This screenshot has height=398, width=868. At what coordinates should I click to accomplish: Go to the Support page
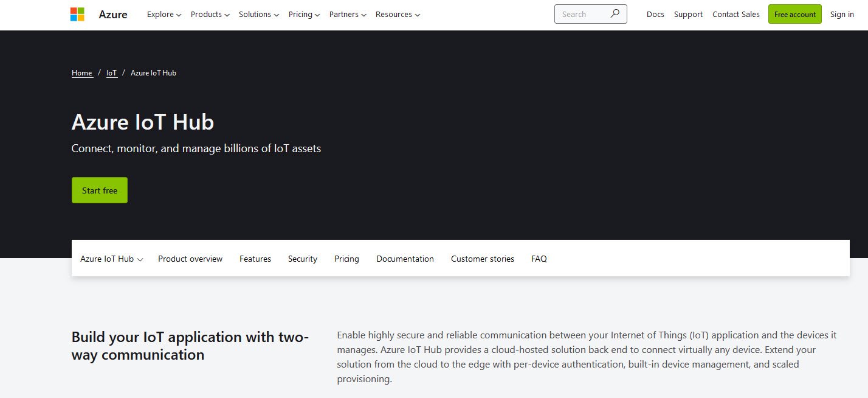688,14
